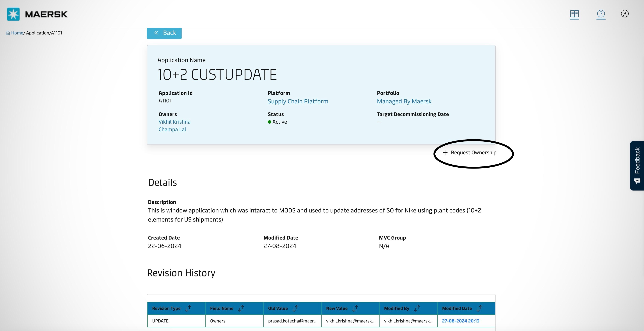Sort by Field Name column

tap(241, 308)
